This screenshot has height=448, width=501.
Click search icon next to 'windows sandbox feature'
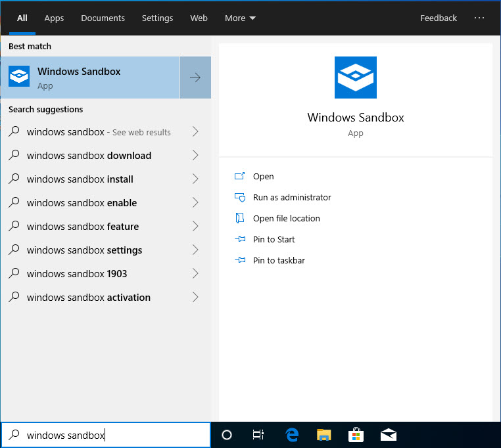[x=14, y=226]
